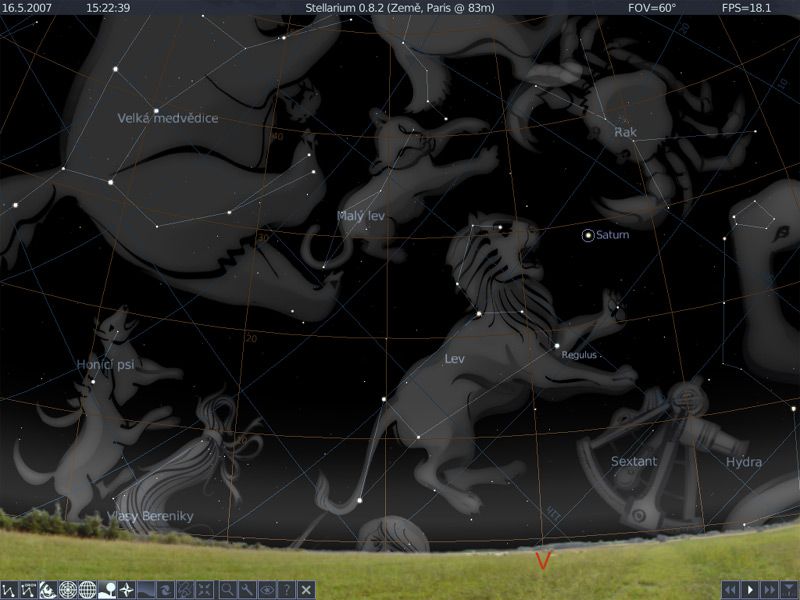
Task: Open help question mark icon
Action: [x=286, y=590]
